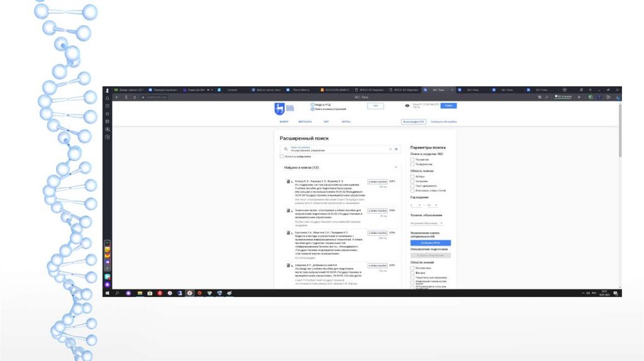Click the book icon of result 3

[x=288, y=233]
